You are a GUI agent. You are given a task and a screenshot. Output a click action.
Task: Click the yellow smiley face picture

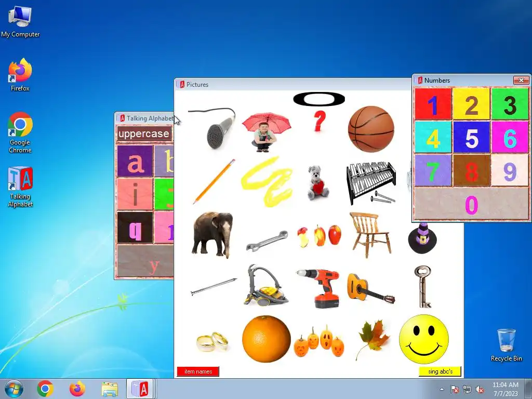tap(424, 339)
